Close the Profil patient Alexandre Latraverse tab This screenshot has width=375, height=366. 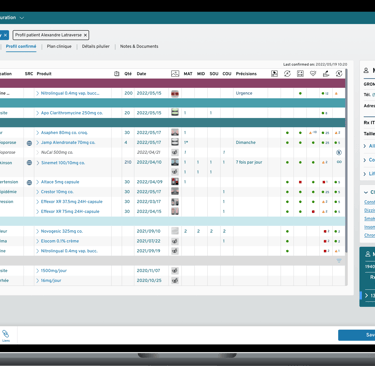pos(85,35)
